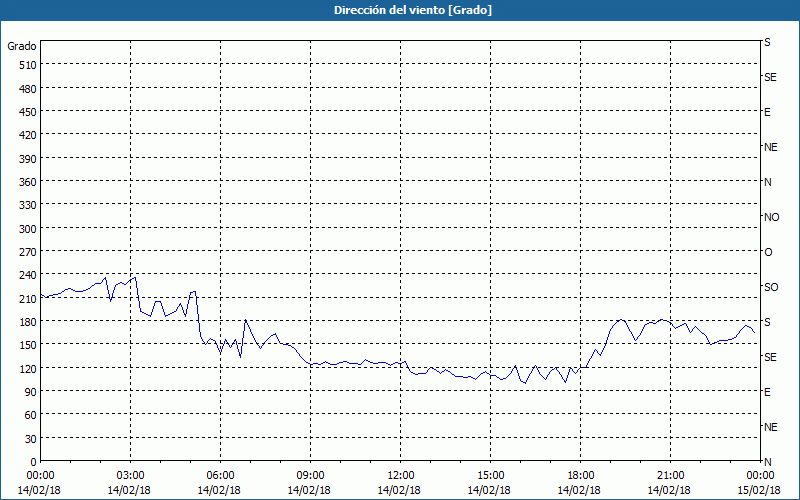The width and height of the screenshot is (800, 500).
Task: Select the 90 y-axis tick label
Action: (31, 392)
